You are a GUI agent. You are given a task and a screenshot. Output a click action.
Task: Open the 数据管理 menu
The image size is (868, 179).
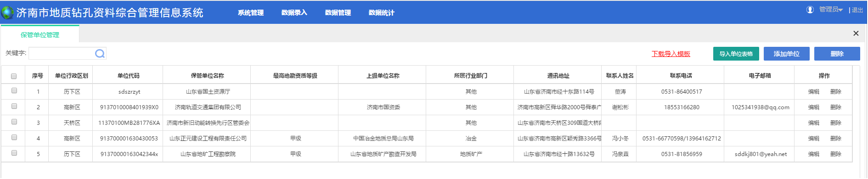coord(338,13)
